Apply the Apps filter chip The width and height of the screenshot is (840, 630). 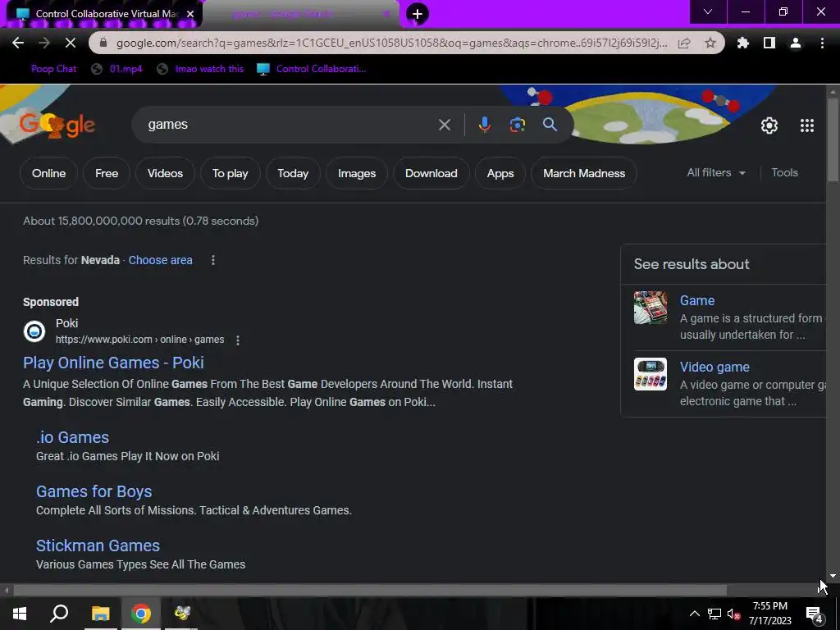(500, 173)
